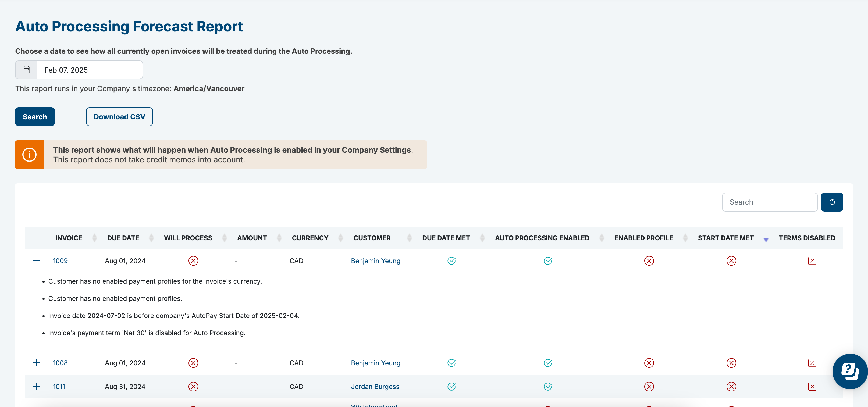Expand invoice 1008 details row
Viewport: 868px width, 407px height.
coord(36,363)
